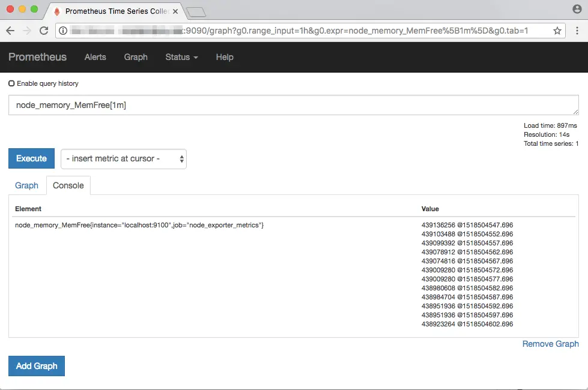Select value 439074816 @1518504567.696
588x390 pixels.
[467, 261]
